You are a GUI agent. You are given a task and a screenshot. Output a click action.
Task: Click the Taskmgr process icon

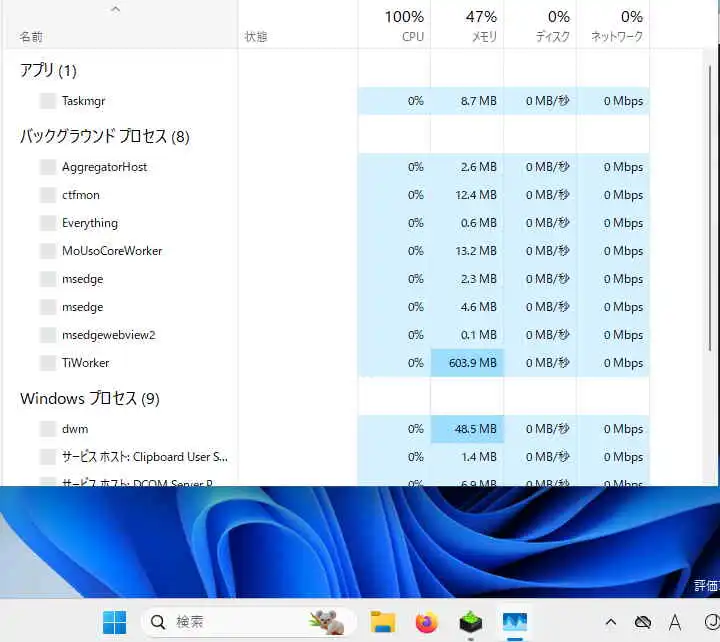[48, 101]
